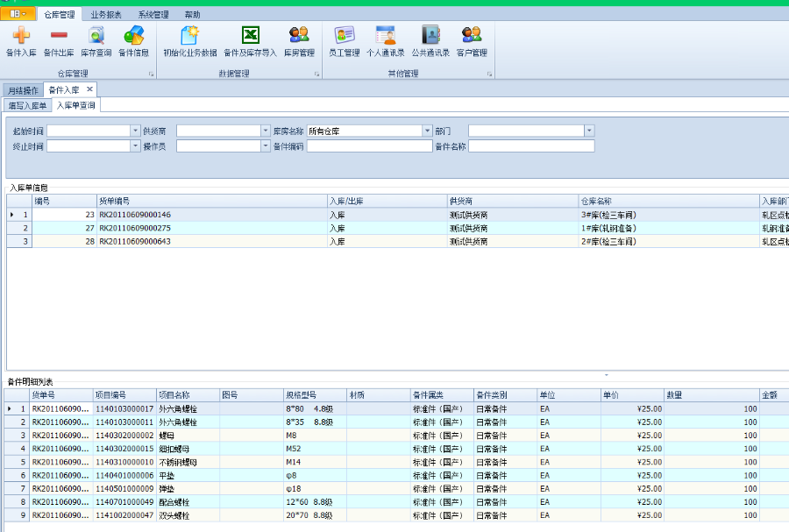Select the 备件入库 toolbar icon
Screen dimensions: 789x532
pyautogui.click(x=21, y=41)
